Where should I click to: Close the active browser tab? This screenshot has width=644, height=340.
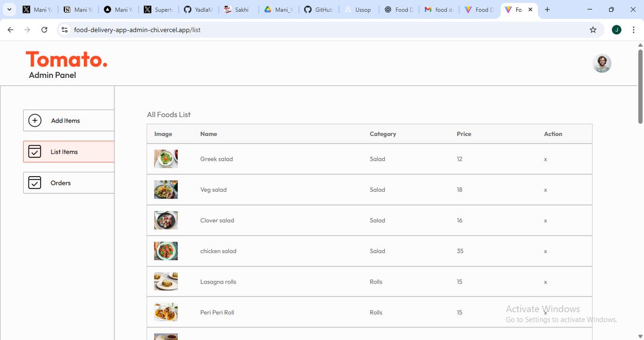point(531,10)
